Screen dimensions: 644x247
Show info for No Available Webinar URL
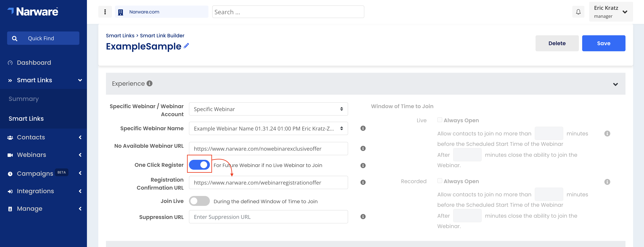pyautogui.click(x=363, y=149)
